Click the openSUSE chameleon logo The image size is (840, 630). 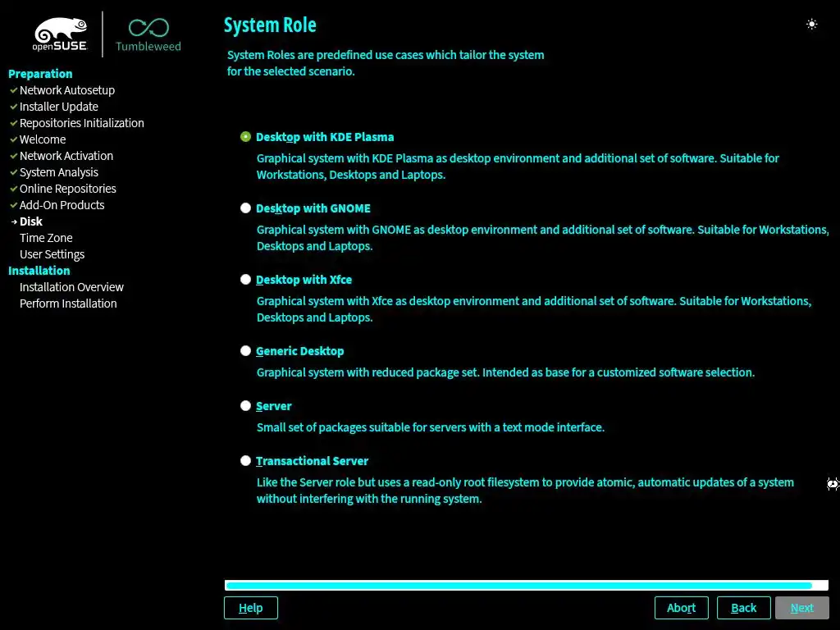60,34
